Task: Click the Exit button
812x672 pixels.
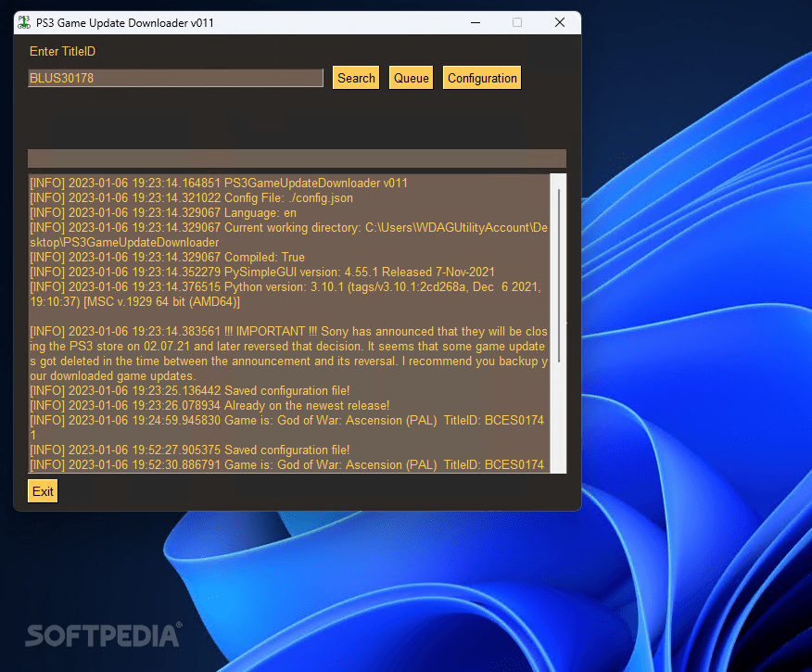Action: tap(43, 491)
